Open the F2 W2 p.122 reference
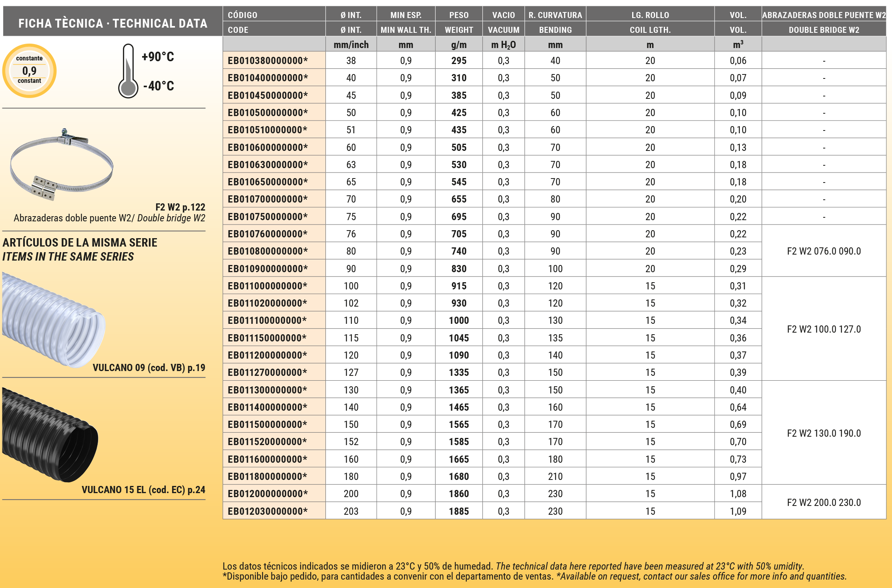Image resolution: width=892 pixels, height=588 pixels. [180, 207]
